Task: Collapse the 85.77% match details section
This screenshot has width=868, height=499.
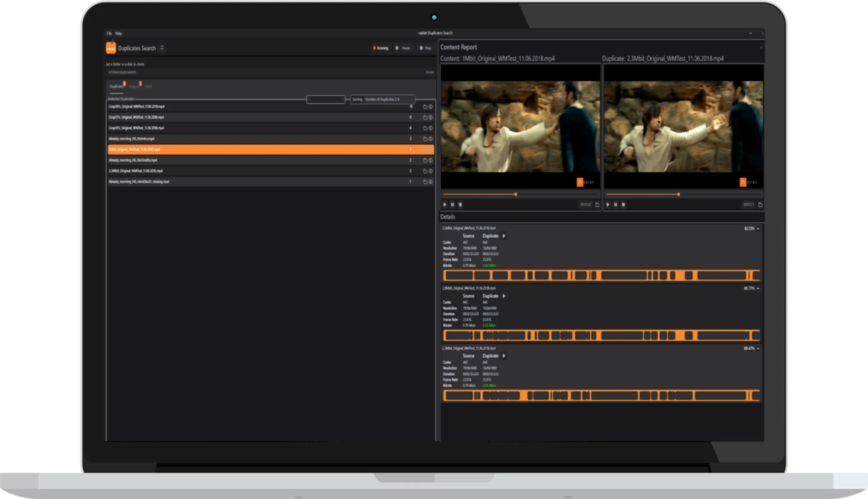Action: [x=758, y=288]
